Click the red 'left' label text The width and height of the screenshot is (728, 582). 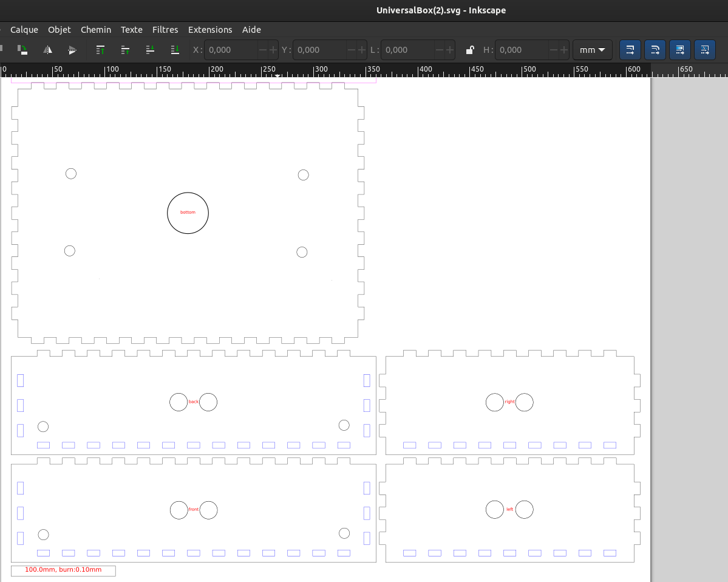coord(510,510)
